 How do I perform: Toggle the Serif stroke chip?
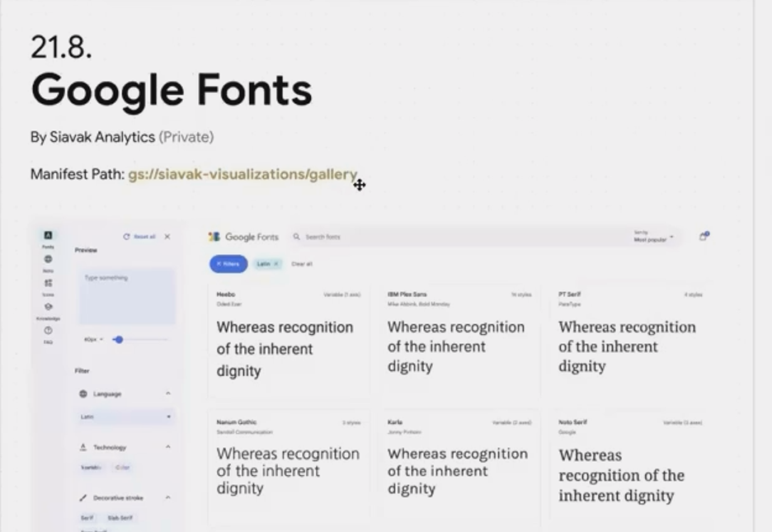point(87,518)
